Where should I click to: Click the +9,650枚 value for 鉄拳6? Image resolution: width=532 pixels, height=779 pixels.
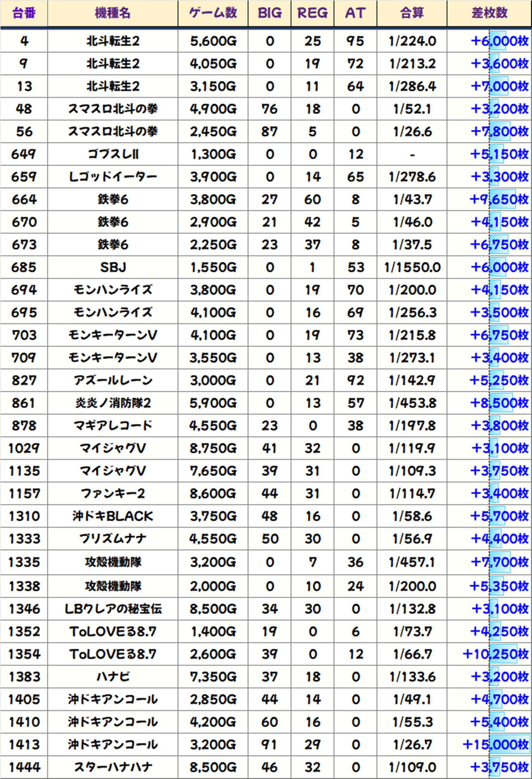(499, 199)
